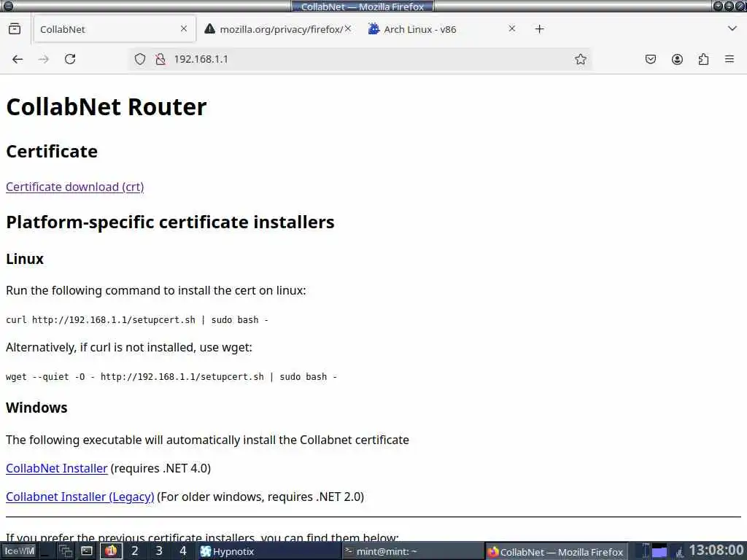Click the insecure connection padlock icon
The height and width of the screenshot is (560, 747).
160,59
